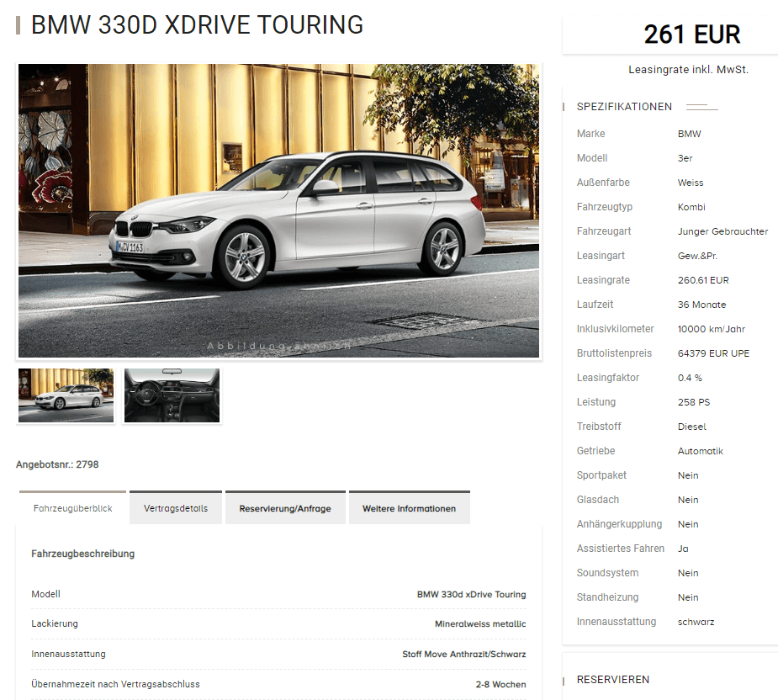Image resolution: width=778 pixels, height=700 pixels.
Task: Click the value '64379 EUR UPE'
Action: (713, 353)
